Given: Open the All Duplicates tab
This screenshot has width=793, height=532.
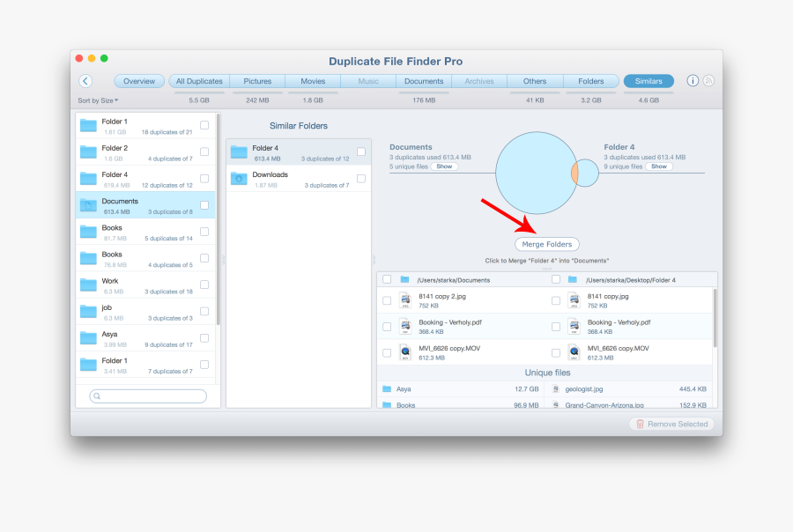Looking at the screenshot, I should (199, 81).
